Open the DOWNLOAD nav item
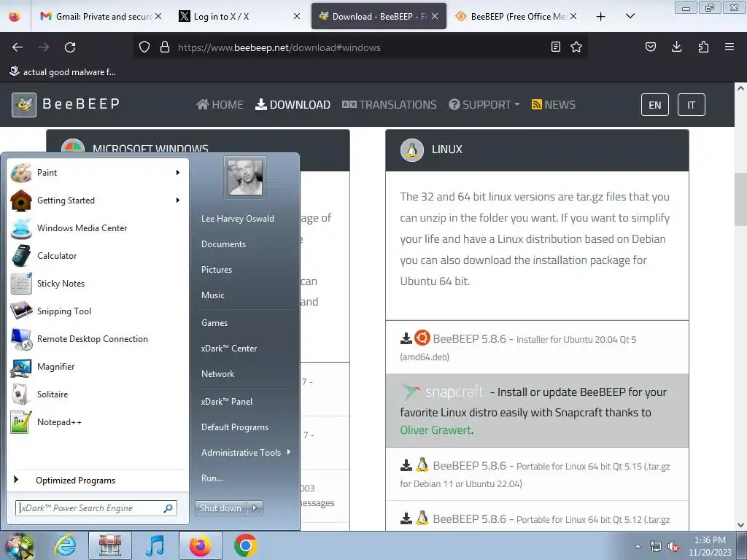 coord(293,105)
